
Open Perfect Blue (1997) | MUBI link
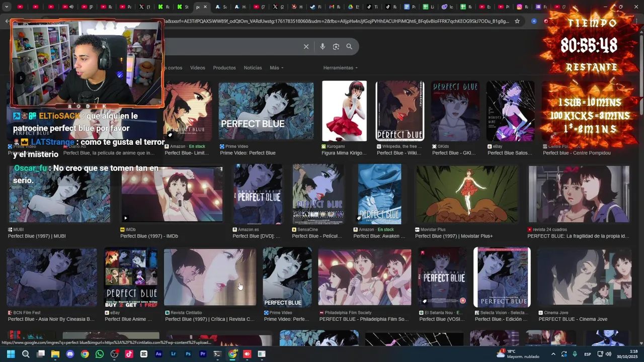tap(37, 236)
